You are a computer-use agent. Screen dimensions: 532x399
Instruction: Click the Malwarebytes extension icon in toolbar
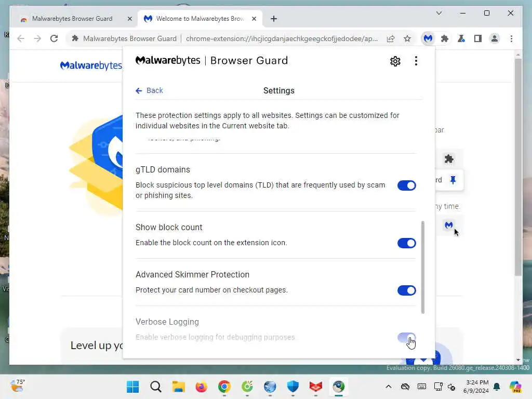(x=428, y=38)
